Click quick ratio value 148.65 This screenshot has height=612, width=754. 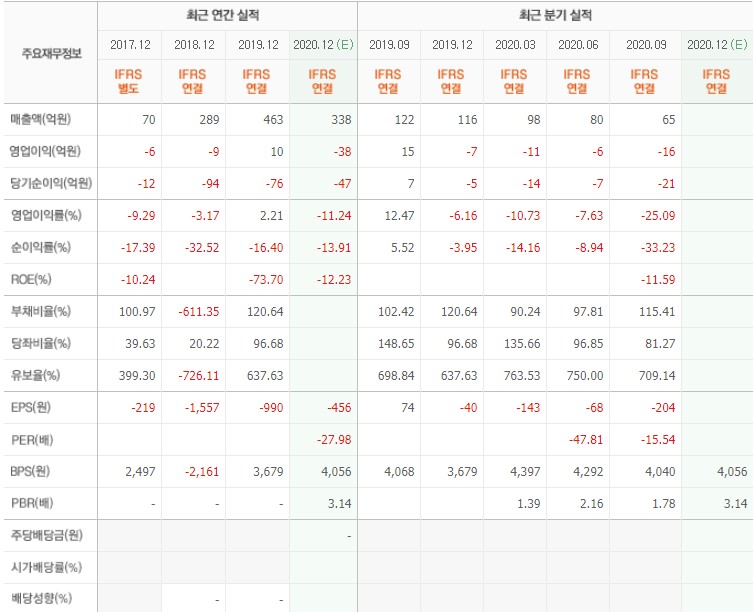coord(396,344)
